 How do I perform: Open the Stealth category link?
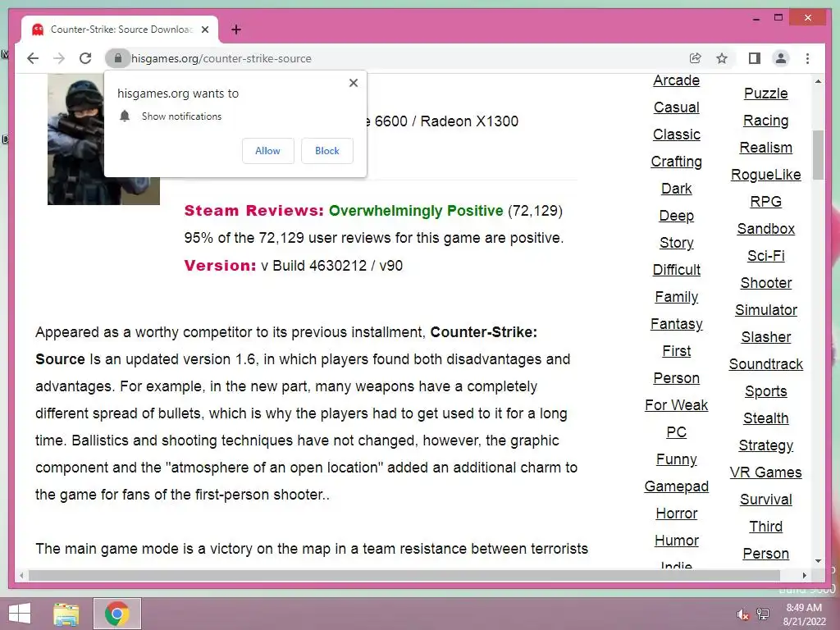click(x=765, y=418)
